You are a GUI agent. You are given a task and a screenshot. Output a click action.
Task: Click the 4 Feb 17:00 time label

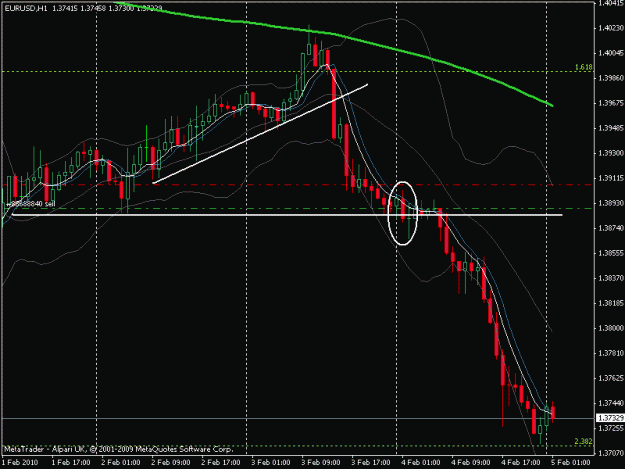pyautogui.click(x=521, y=462)
